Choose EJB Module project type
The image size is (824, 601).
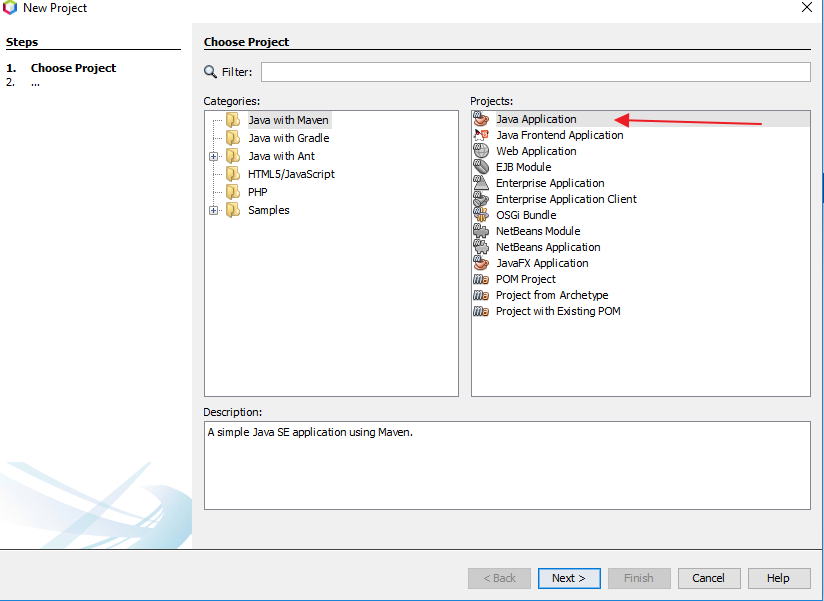pos(523,167)
